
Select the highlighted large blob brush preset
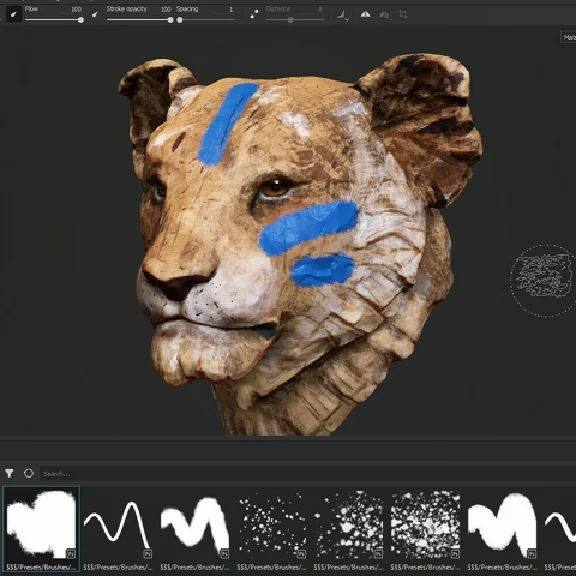pyautogui.click(x=41, y=529)
